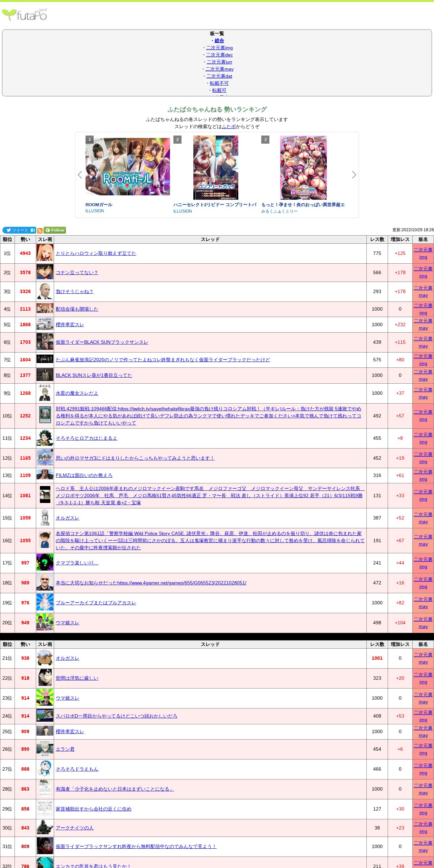Open the 転載不可 board link
434x868 pixels.
pyautogui.click(x=219, y=83)
